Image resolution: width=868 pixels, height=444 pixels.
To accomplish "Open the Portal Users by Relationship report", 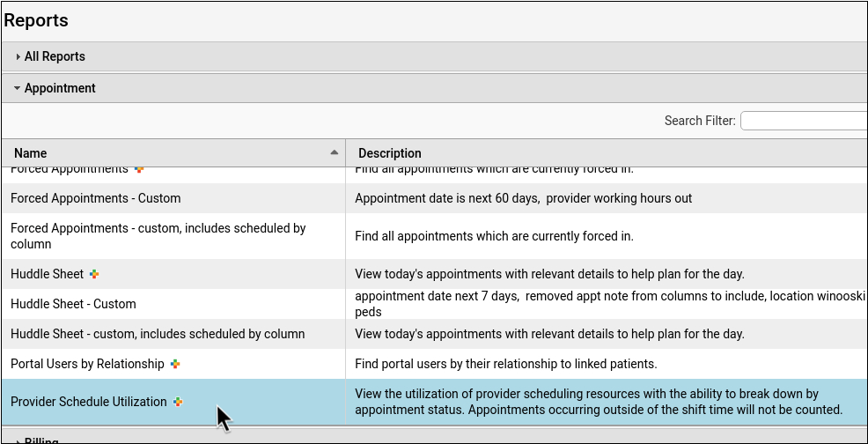I will pos(87,364).
